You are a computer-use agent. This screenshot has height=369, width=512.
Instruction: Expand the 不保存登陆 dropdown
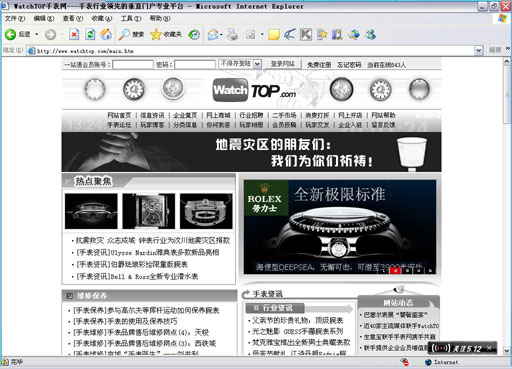point(257,64)
